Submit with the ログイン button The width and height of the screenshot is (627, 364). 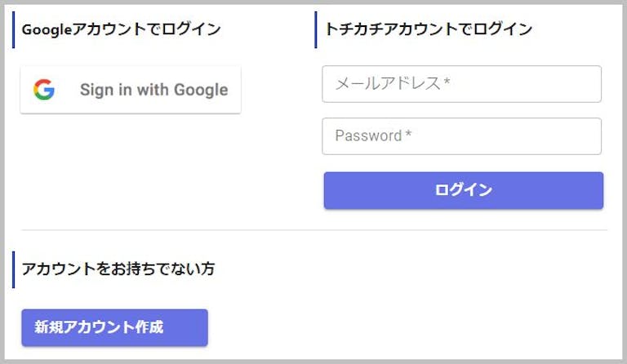click(463, 190)
